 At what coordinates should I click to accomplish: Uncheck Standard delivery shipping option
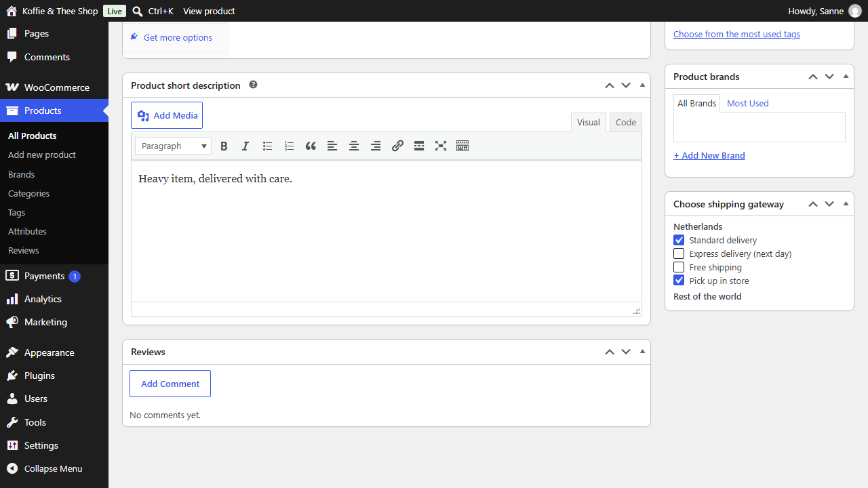679,240
